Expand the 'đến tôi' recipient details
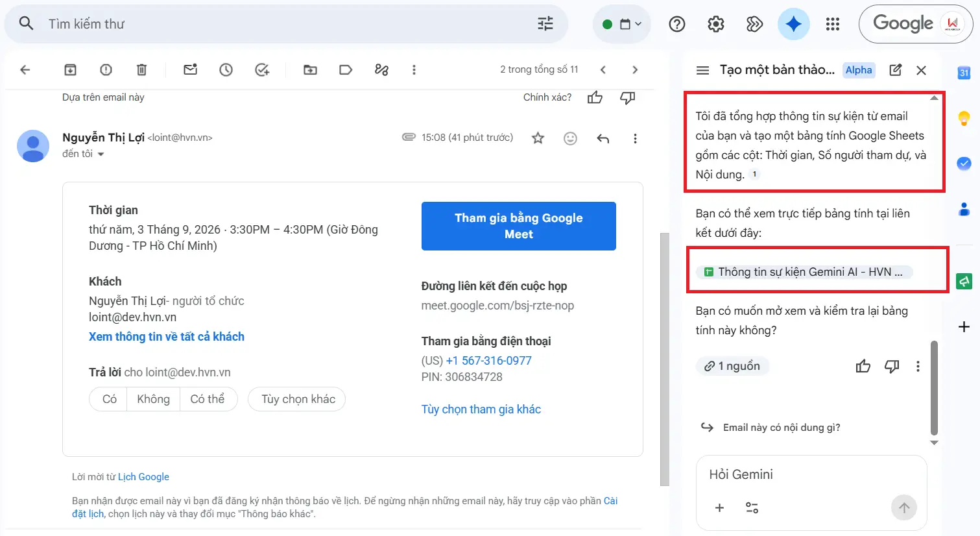980x536 pixels. [101, 154]
